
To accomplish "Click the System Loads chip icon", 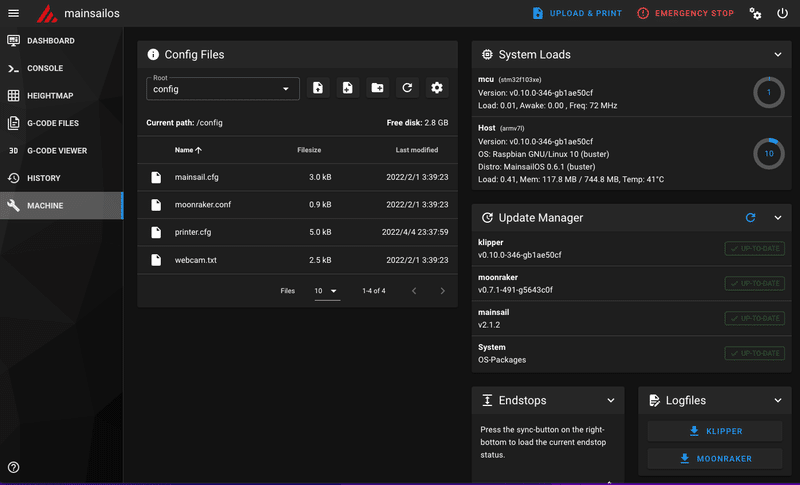I will (x=487, y=55).
